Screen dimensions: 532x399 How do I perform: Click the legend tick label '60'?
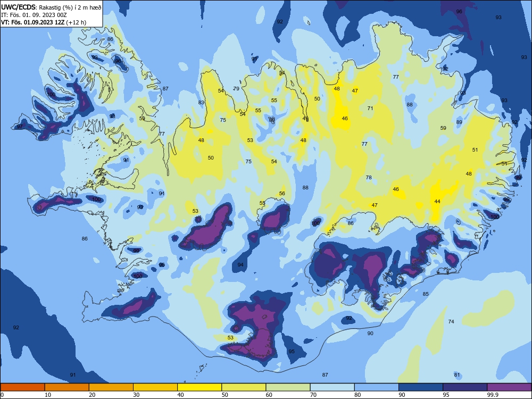pyautogui.click(x=269, y=395)
